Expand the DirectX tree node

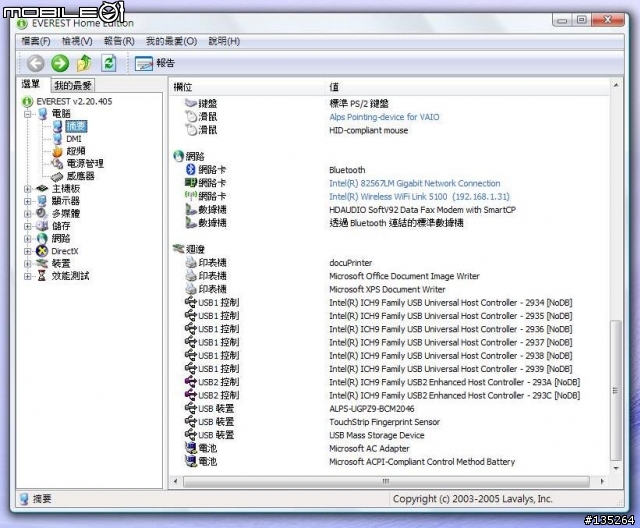pyautogui.click(x=27, y=251)
